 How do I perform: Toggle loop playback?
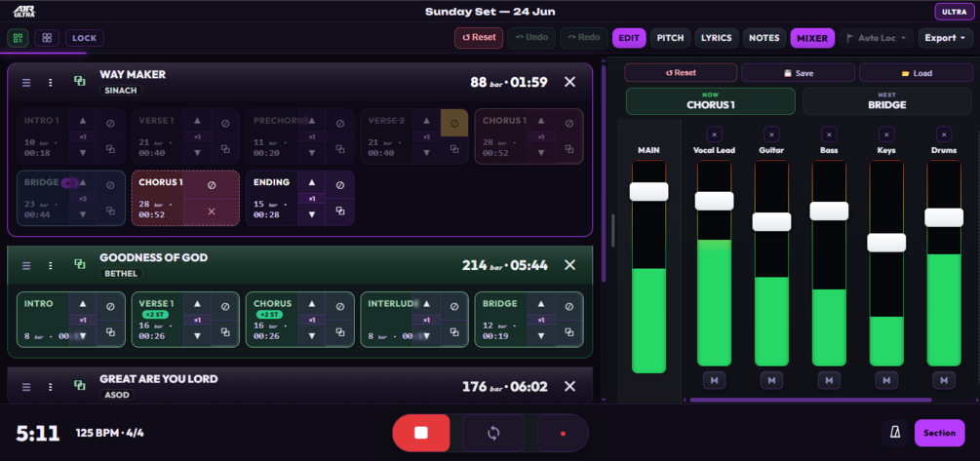click(x=493, y=433)
